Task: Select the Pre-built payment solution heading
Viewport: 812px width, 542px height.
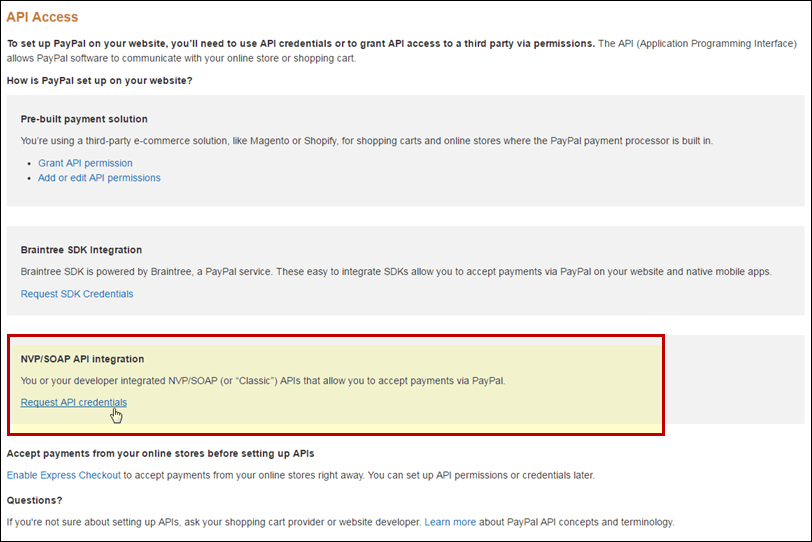Action: coord(84,119)
